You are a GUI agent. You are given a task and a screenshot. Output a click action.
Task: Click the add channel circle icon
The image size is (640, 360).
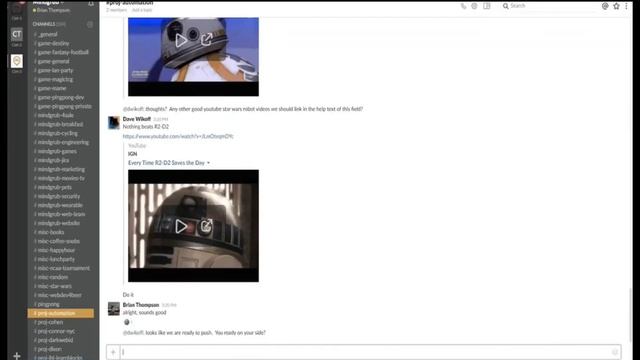pos(90,24)
